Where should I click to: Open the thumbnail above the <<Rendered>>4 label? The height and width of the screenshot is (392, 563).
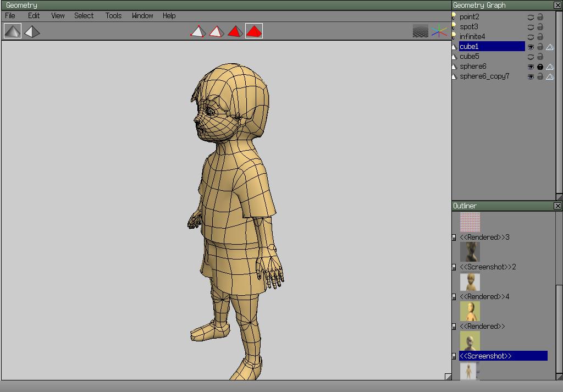pos(470,282)
